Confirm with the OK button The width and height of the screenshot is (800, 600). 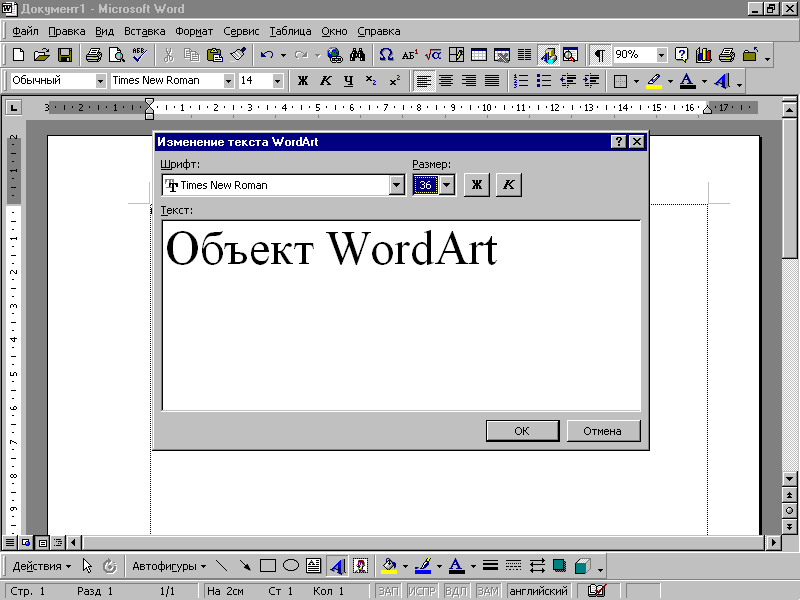click(x=522, y=431)
